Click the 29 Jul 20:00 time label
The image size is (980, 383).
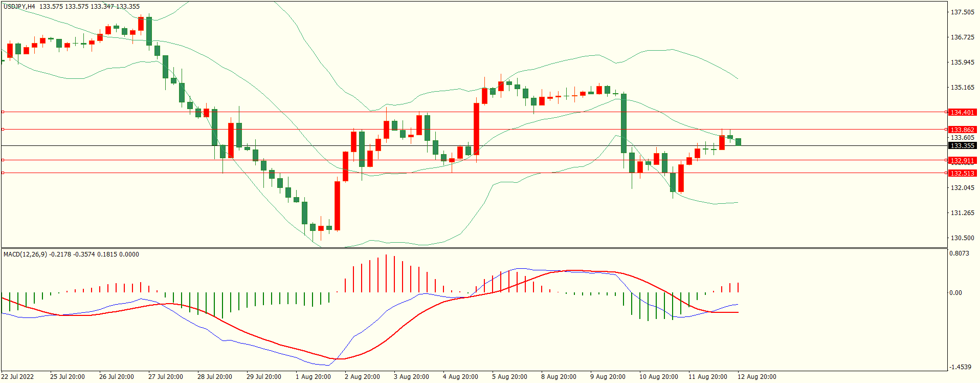[x=264, y=376]
